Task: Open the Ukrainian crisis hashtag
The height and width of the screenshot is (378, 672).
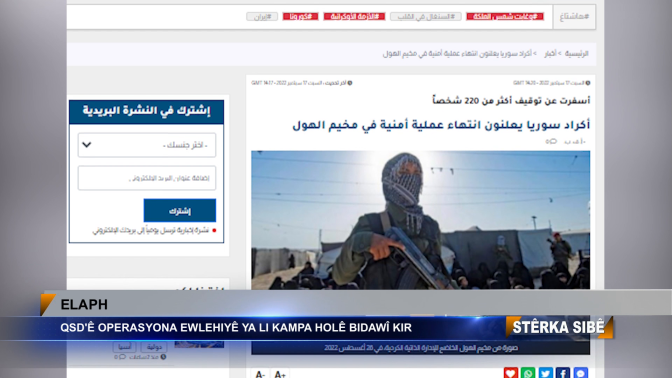Action: (x=354, y=17)
